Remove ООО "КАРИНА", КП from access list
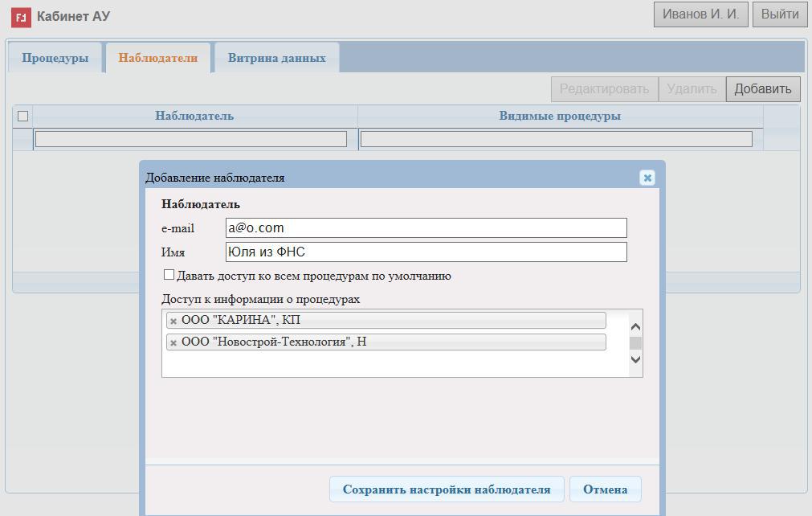 tap(173, 321)
